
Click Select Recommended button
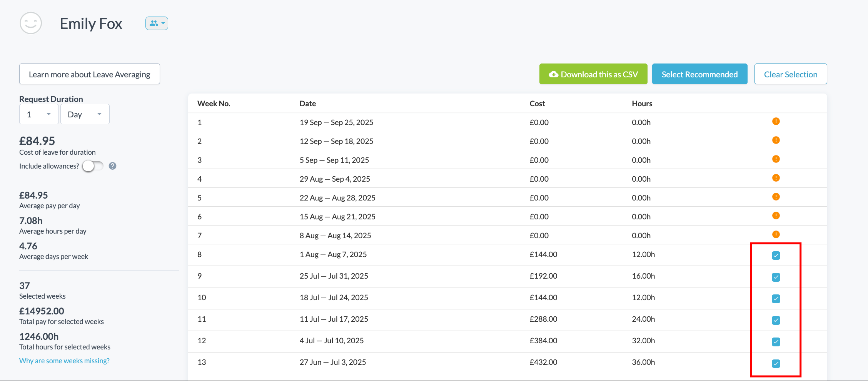(699, 74)
